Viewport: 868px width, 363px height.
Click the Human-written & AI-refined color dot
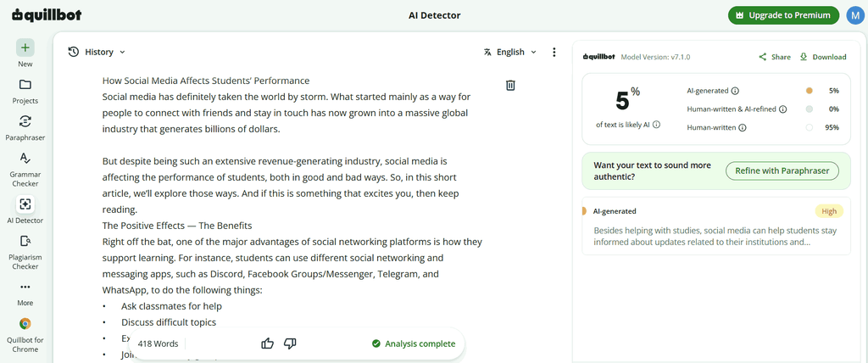click(810, 109)
